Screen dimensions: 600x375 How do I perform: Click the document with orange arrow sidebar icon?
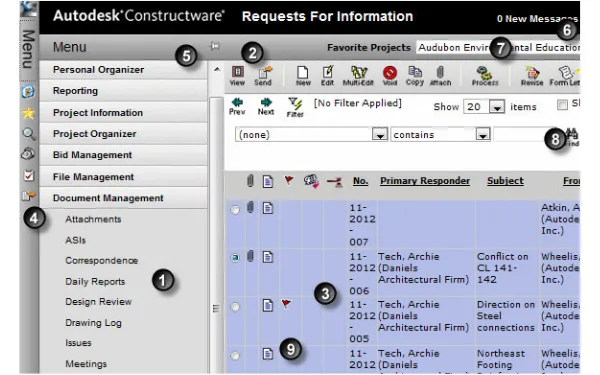(28, 196)
